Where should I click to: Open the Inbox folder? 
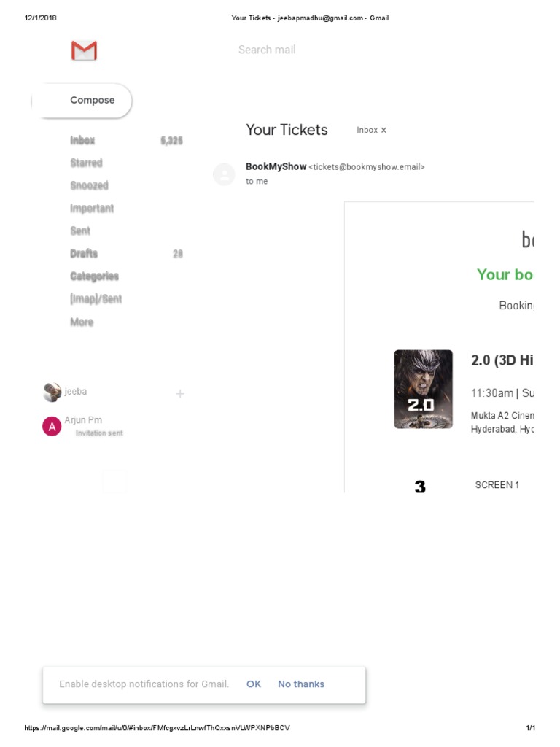tap(82, 140)
